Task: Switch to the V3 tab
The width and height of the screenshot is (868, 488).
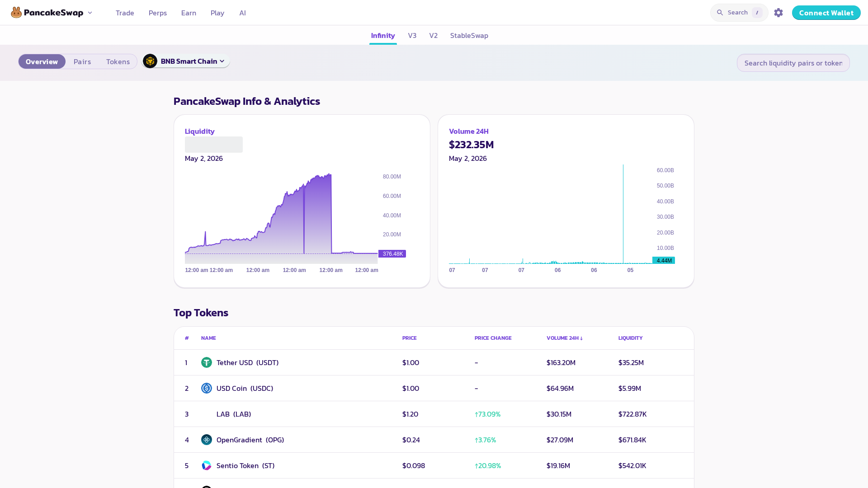Action: pos(412,35)
